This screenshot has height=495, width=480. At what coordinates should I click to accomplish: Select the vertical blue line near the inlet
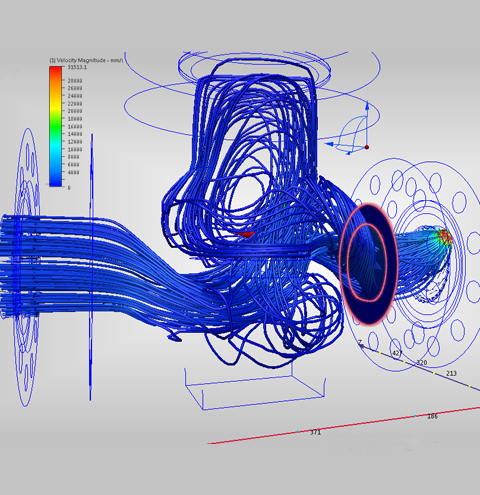[x=91, y=267]
